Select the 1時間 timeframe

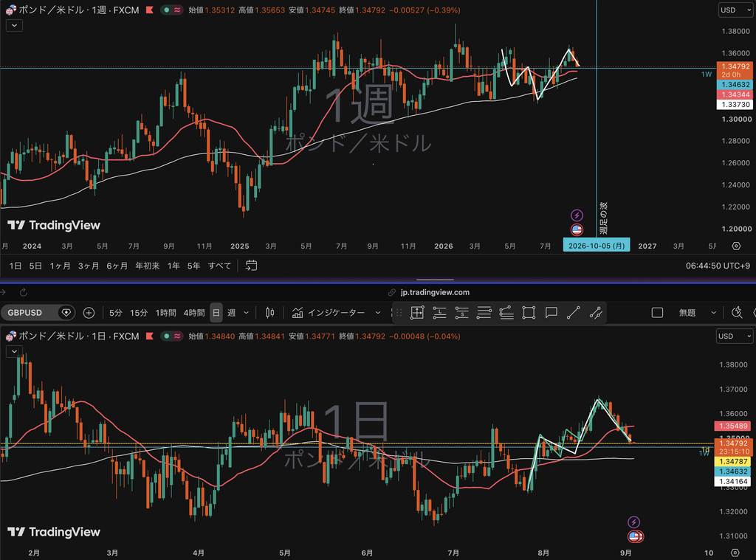(165, 313)
